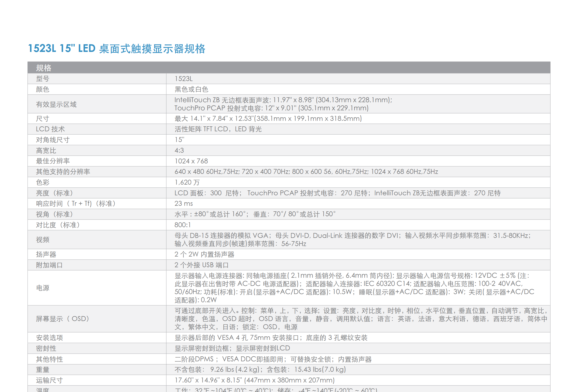Click the '重量' row label

pos(43,370)
